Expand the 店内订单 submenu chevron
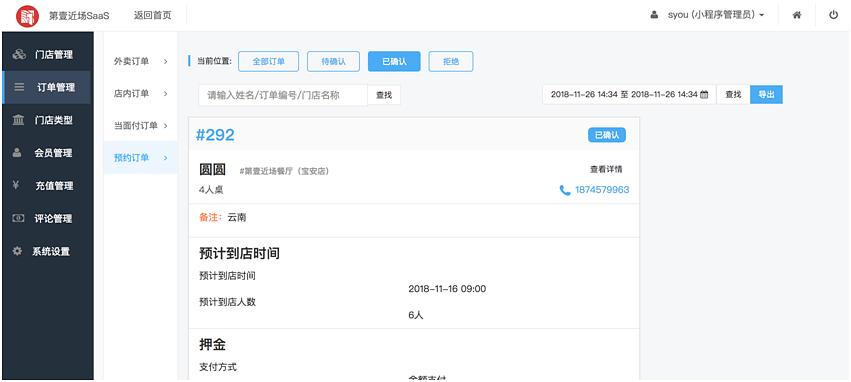The height and width of the screenshot is (382, 851). [166, 93]
